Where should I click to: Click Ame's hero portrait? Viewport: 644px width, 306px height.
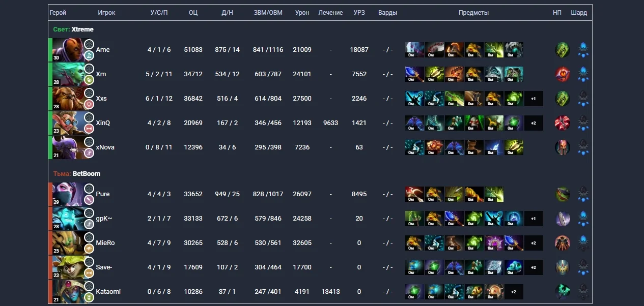67,50
